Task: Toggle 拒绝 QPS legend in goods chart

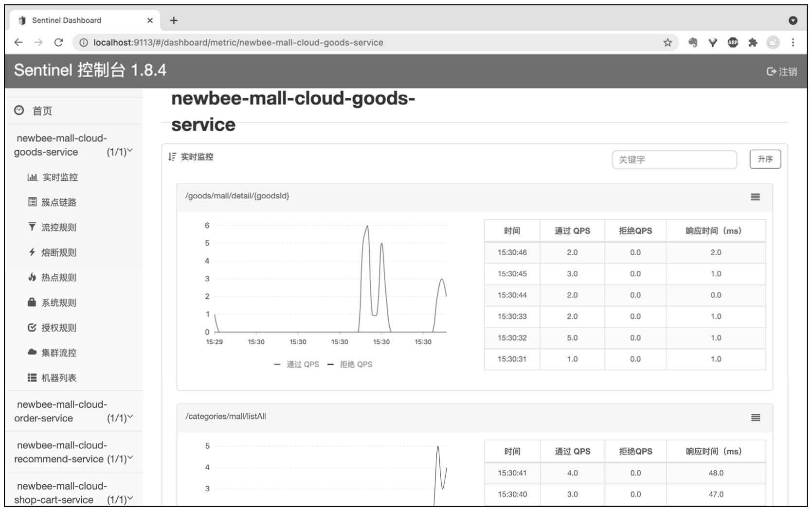Action: pos(350,364)
